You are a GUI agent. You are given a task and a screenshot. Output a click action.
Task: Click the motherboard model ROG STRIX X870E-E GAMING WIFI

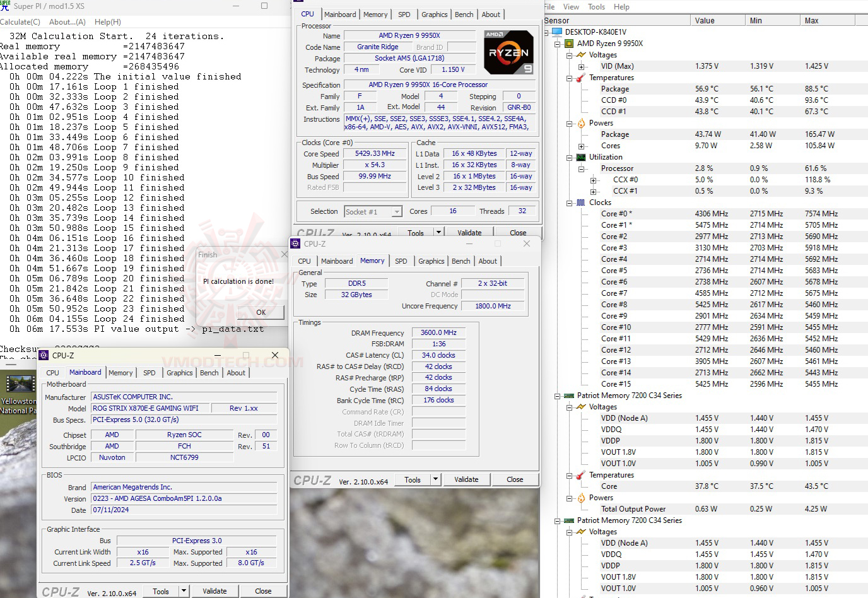coord(150,408)
